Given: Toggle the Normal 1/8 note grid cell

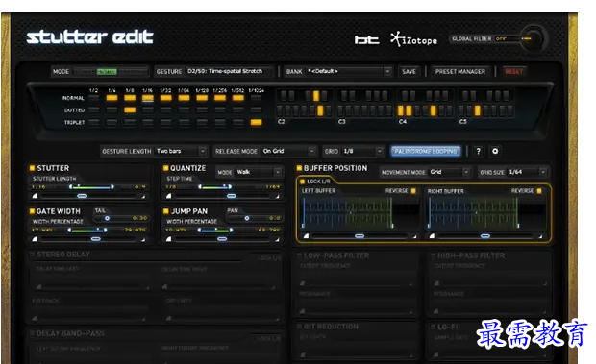Looking at the screenshot, I should 130,98.
